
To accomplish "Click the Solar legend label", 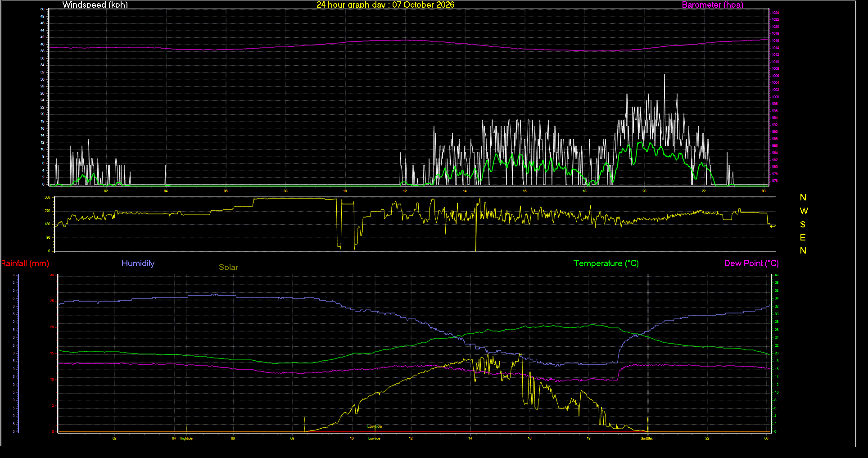I will tap(228, 268).
